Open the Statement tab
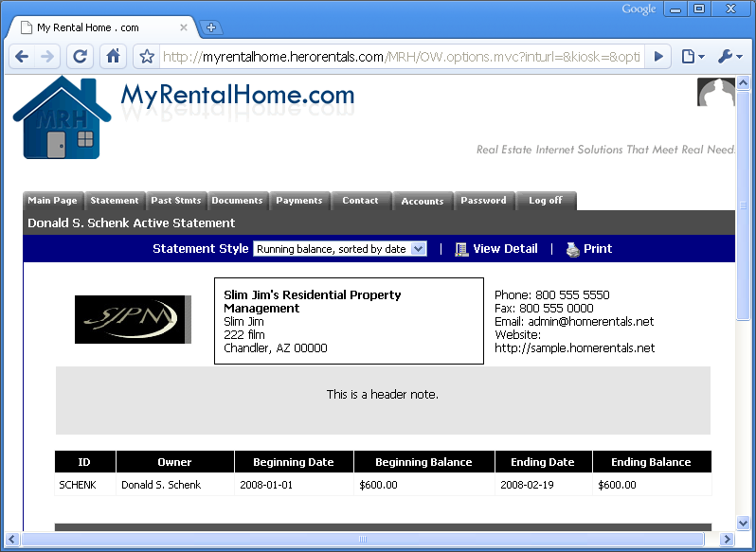The width and height of the screenshot is (756, 552). 115,201
